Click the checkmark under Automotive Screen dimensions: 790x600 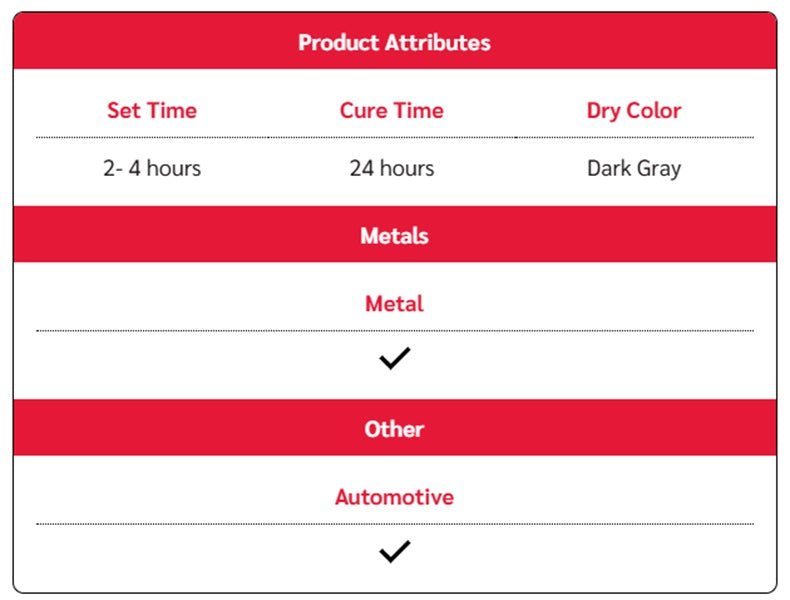point(394,551)
